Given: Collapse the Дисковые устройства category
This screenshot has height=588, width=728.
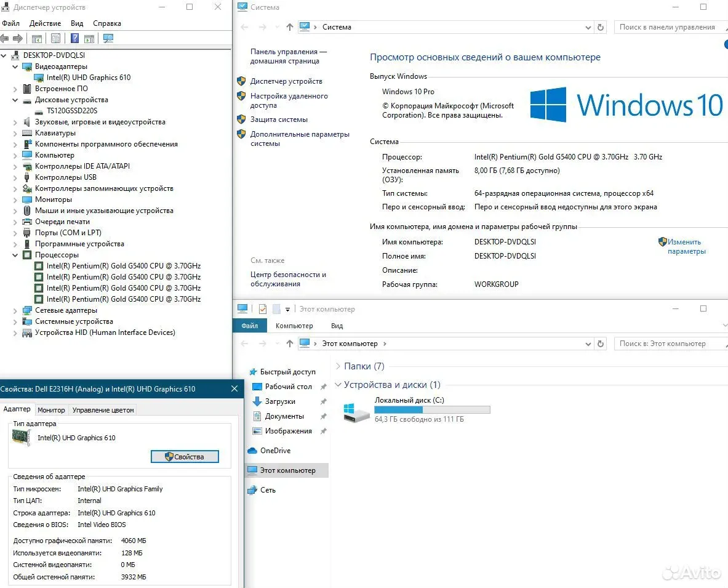Looking at the screenshot, I should [x=15, y=100].
